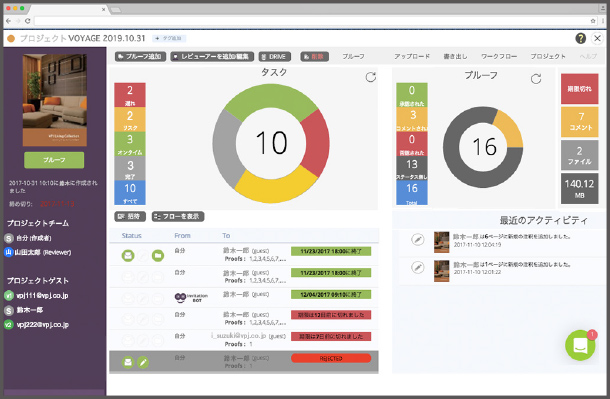Click the Invitation BOT avatar
610x399 pixels.
180,298
